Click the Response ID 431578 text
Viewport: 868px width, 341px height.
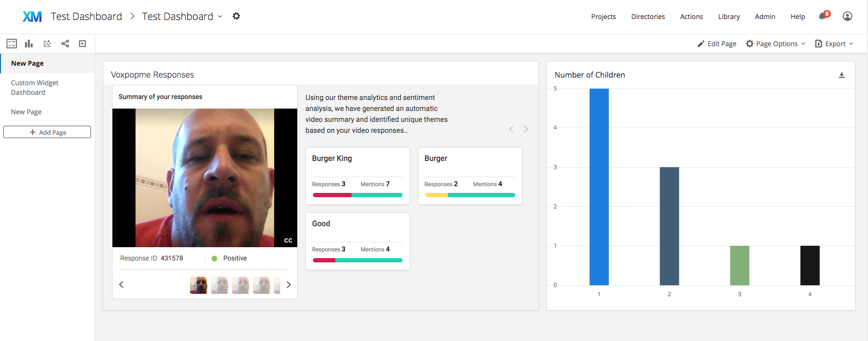click(151, 258)
